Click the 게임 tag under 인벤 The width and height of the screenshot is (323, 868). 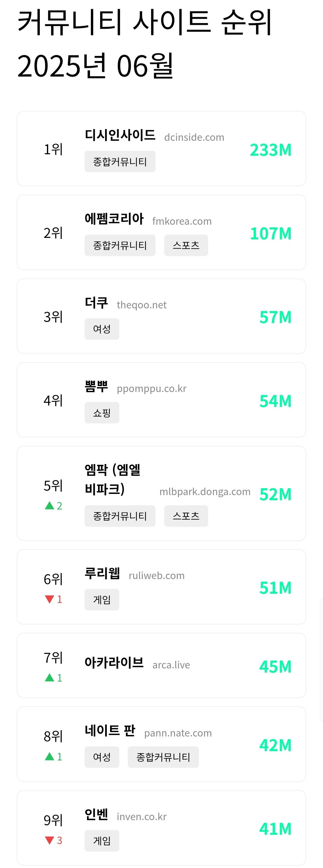(101, 841)
